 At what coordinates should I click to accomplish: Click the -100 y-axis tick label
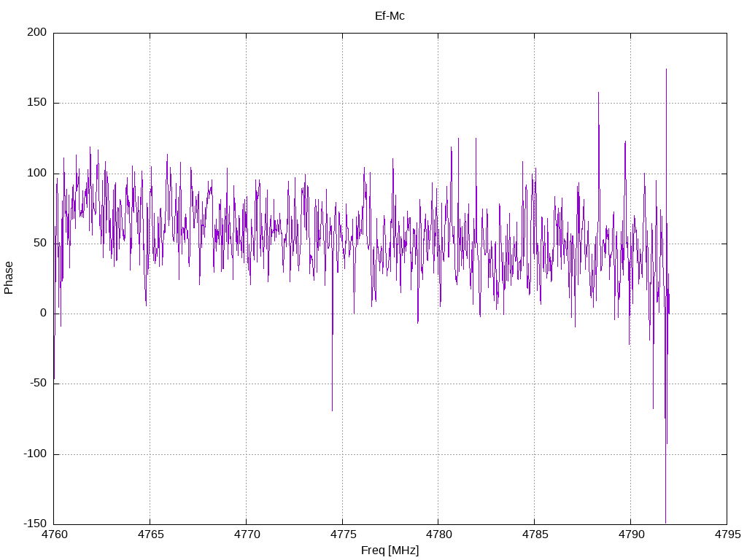[35, 454]
